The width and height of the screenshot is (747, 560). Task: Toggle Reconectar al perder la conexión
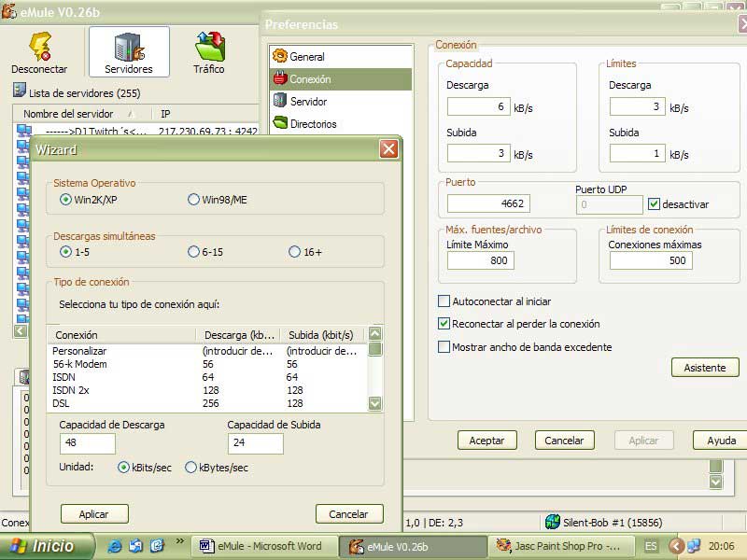click(x=444, y=324)
